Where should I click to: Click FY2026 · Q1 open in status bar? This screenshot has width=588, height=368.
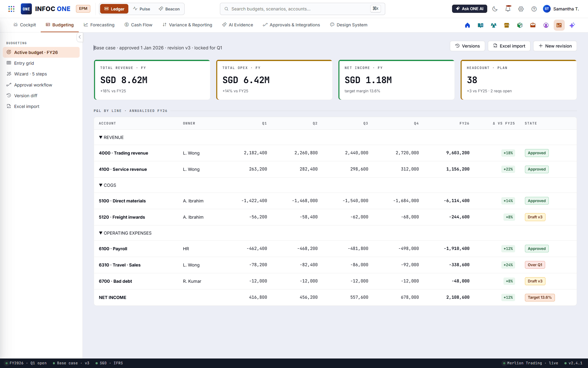pyautogui.click(x=26, y=363)
